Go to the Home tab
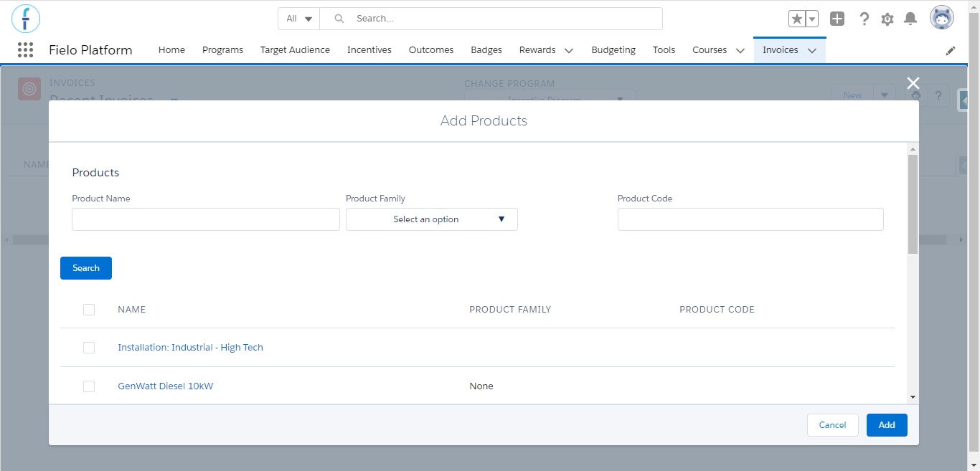The height and width of the screenshot is (471, 980). tap(171, 50)
